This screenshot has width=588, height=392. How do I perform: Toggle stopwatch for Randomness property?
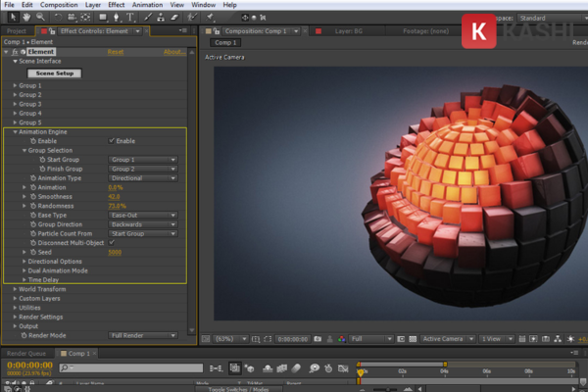click(33, 206)
